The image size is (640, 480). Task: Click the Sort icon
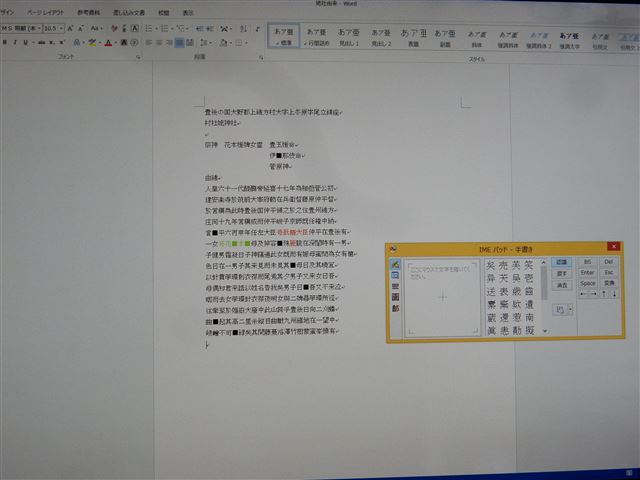(244, 29)
